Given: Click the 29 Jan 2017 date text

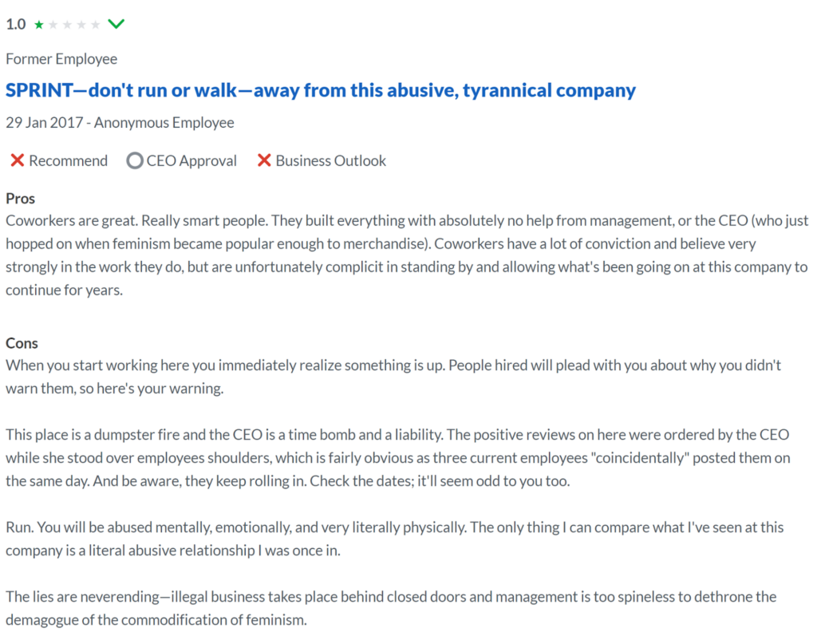Looking at the screenshot, I should [45, 122].
